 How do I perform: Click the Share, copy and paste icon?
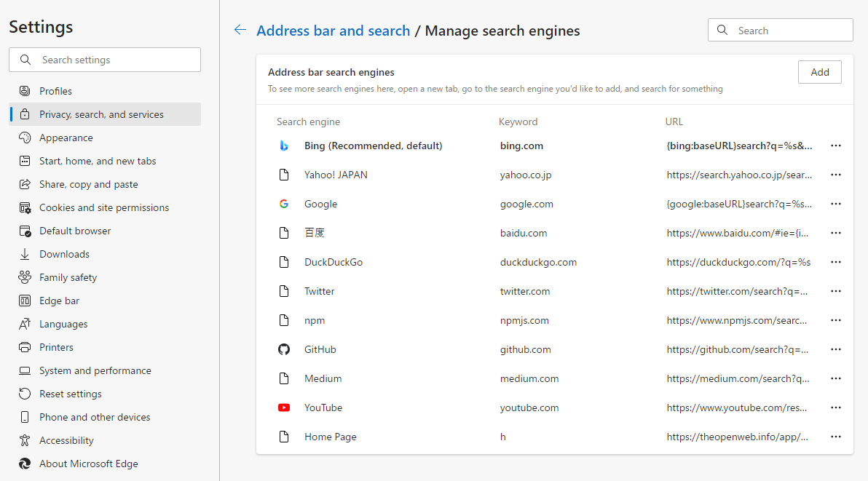[x=25, y=184]
